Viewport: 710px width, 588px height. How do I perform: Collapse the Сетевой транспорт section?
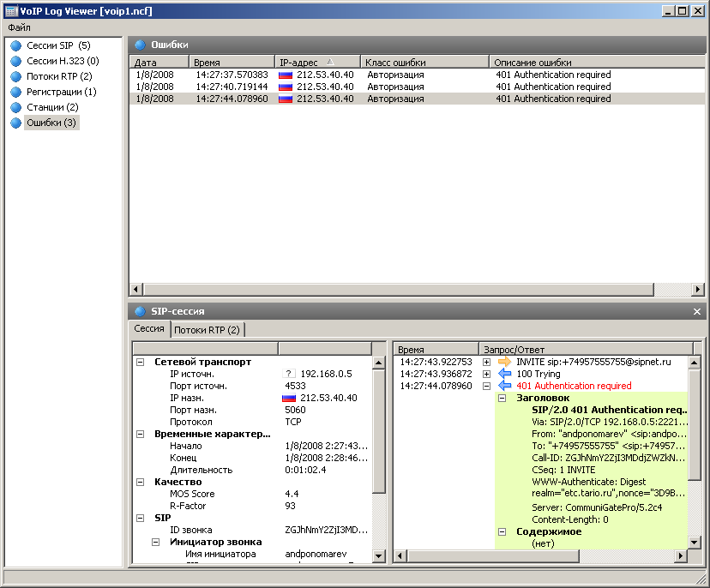tap(140, 362)
